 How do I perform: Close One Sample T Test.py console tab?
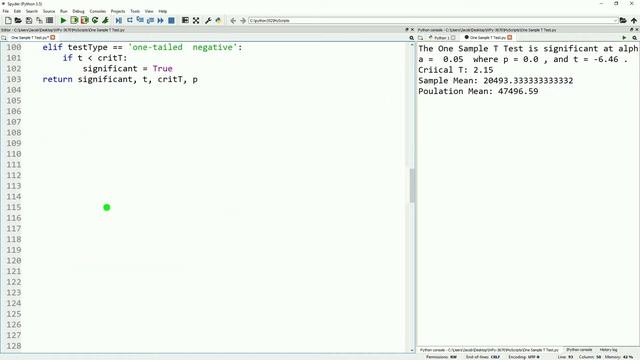(x=510, y=38)
